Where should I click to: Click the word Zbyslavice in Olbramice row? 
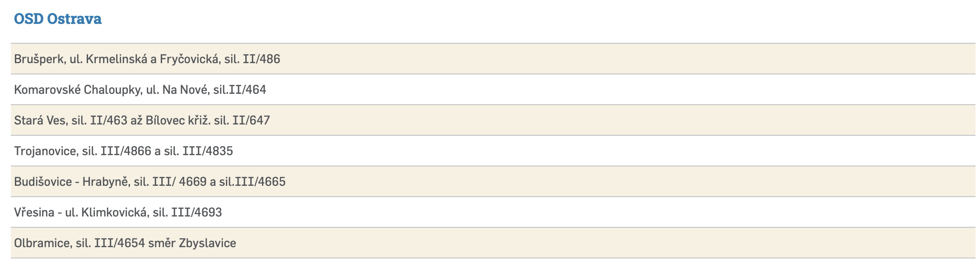(x=207, y=243)
